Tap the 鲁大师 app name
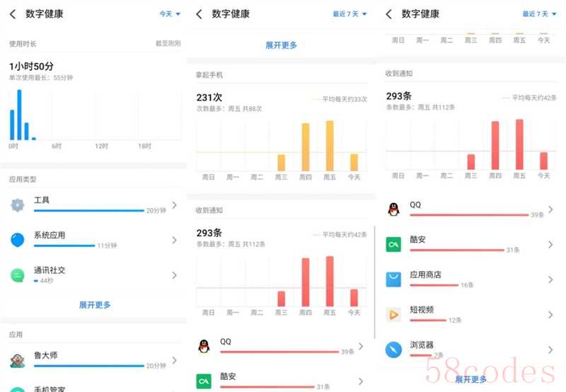 point(45,355)
